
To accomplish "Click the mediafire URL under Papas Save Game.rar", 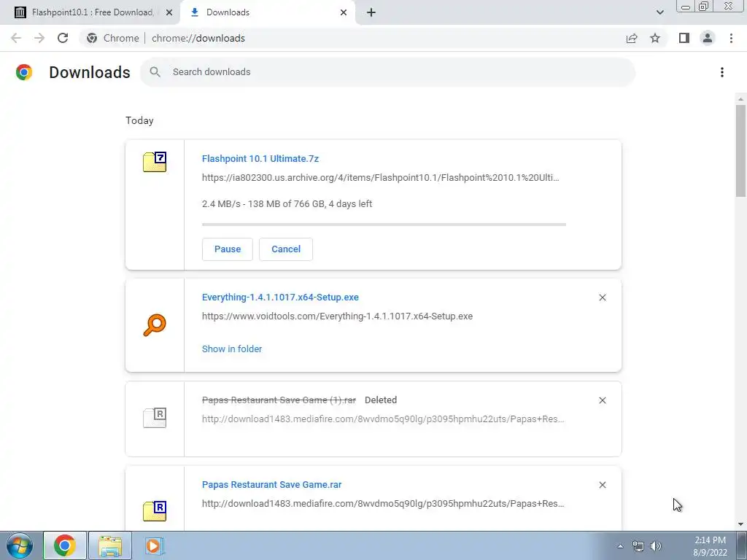I will [383, 504].
